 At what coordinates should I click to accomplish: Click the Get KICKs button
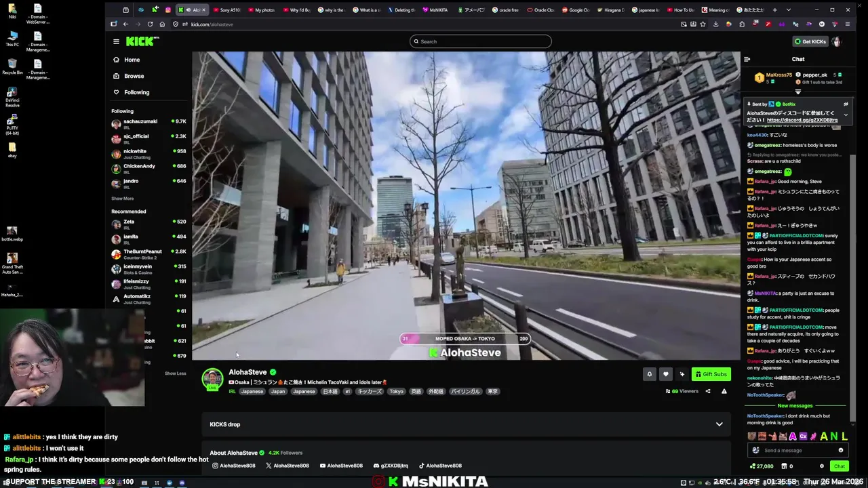pyautogui.click(x=810, y=41)
